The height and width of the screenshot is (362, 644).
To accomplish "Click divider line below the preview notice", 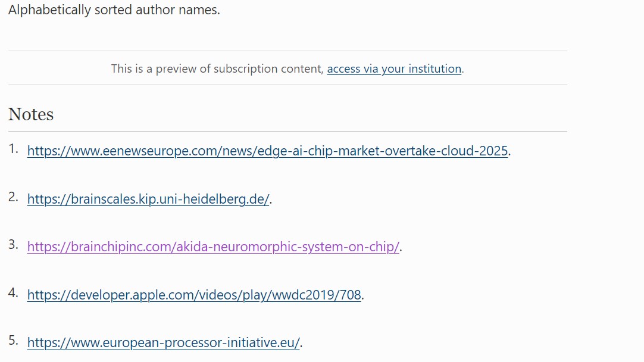I will [x=287, y=85].
